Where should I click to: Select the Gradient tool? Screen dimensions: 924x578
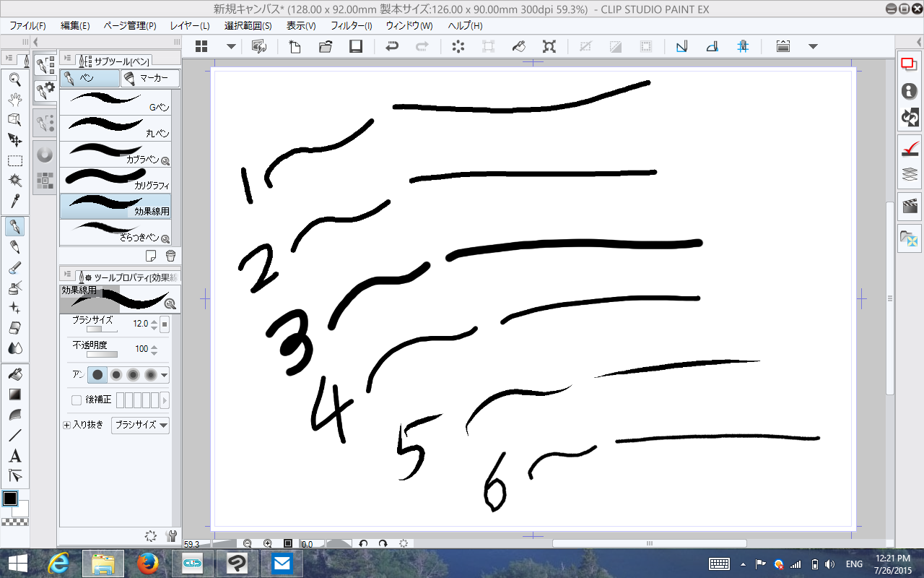(x=14, y=394)
